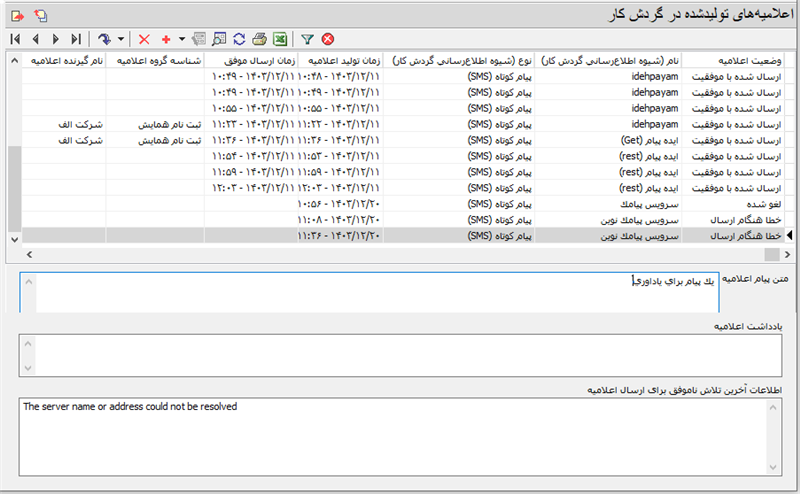Image resolution: width=800 pixels, height=494 pixels.
Task: Click the red plus add icon
Action: click(166, 39)
